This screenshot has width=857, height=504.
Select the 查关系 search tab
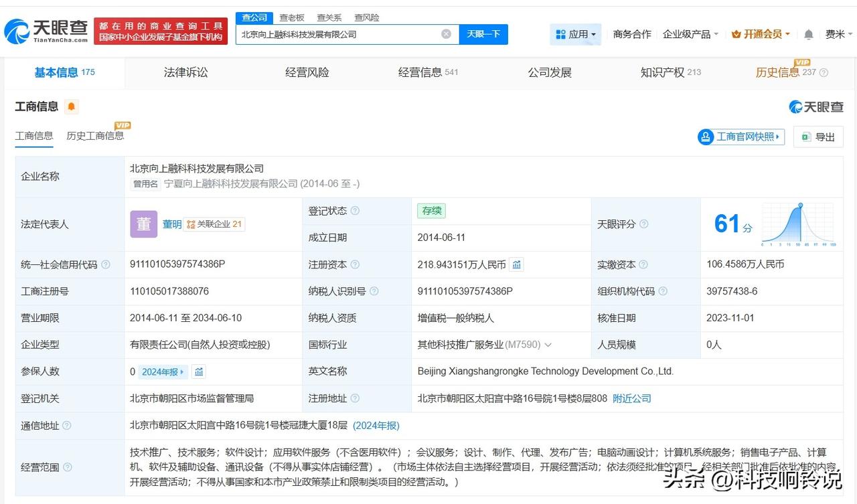(x=329, y=17)
